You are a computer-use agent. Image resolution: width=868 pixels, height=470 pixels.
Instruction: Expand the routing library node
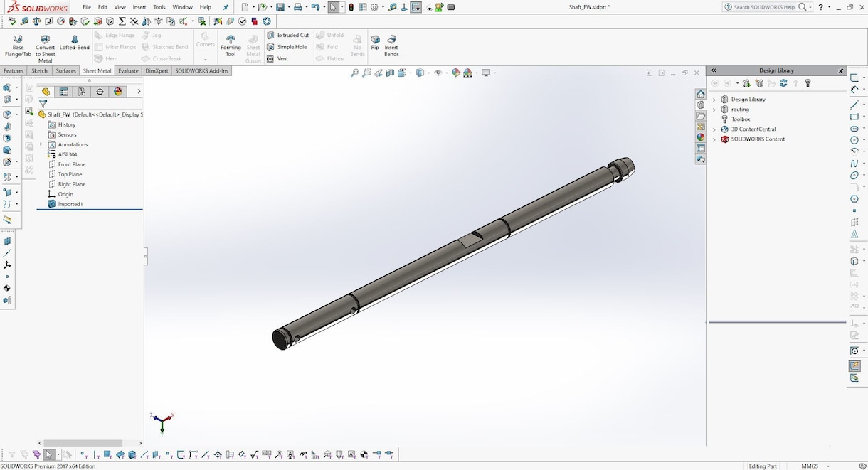[714, 110]
